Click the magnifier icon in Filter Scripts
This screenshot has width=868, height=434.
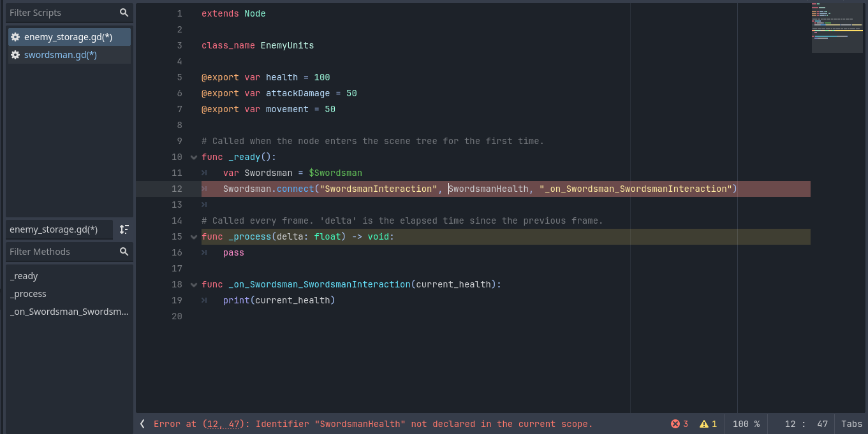tap(124, 13)
